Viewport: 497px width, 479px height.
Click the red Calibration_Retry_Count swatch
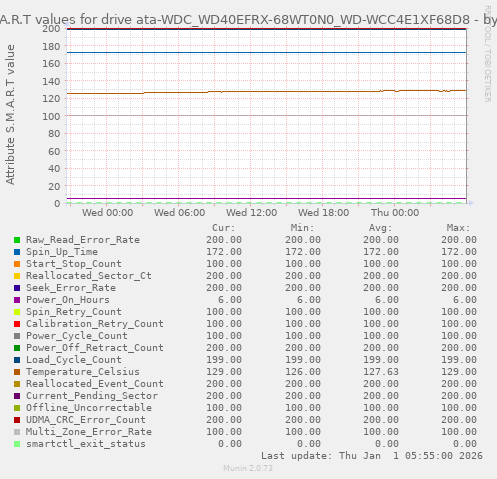pos(17,324)
